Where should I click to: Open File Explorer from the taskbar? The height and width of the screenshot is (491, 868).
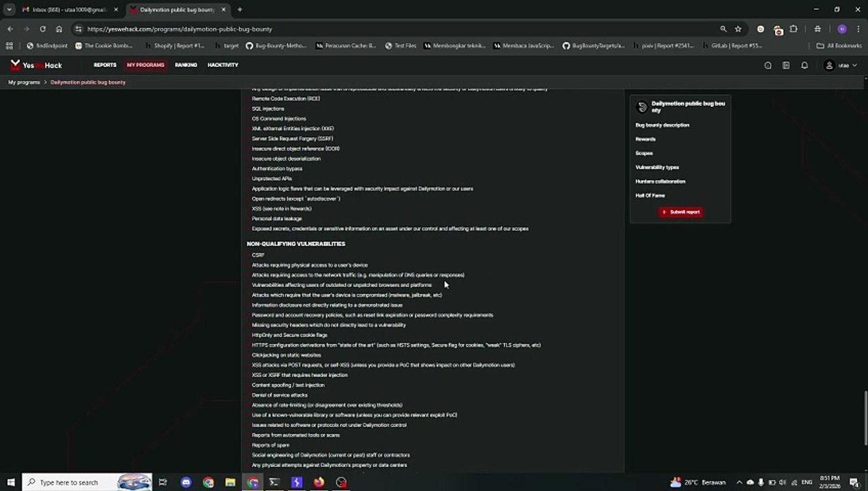coord(230,482)
